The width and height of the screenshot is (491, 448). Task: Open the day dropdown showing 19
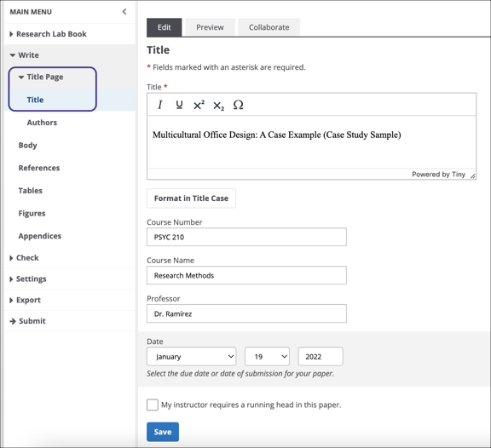(267, 356)
